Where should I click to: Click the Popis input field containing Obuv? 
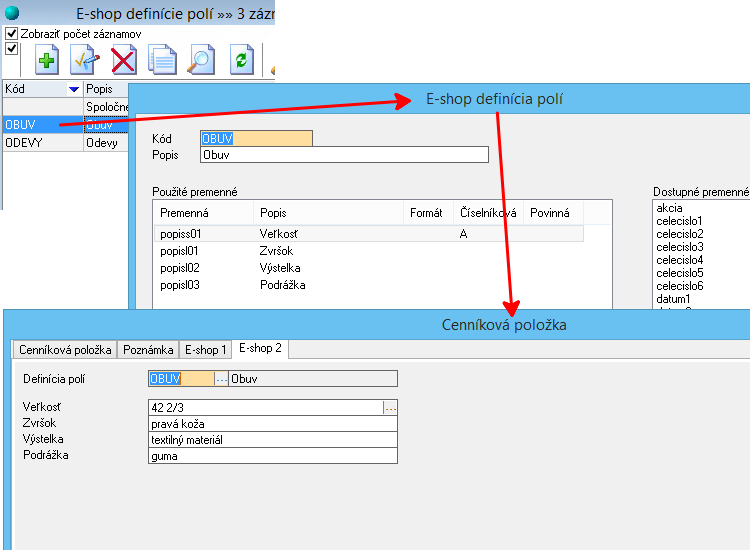pos(344,155)
